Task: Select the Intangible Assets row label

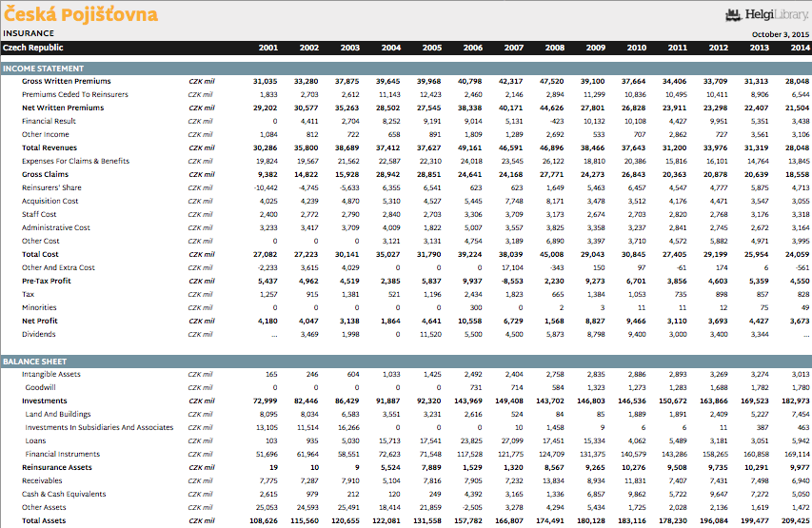Action: click(x=51, y=374)
